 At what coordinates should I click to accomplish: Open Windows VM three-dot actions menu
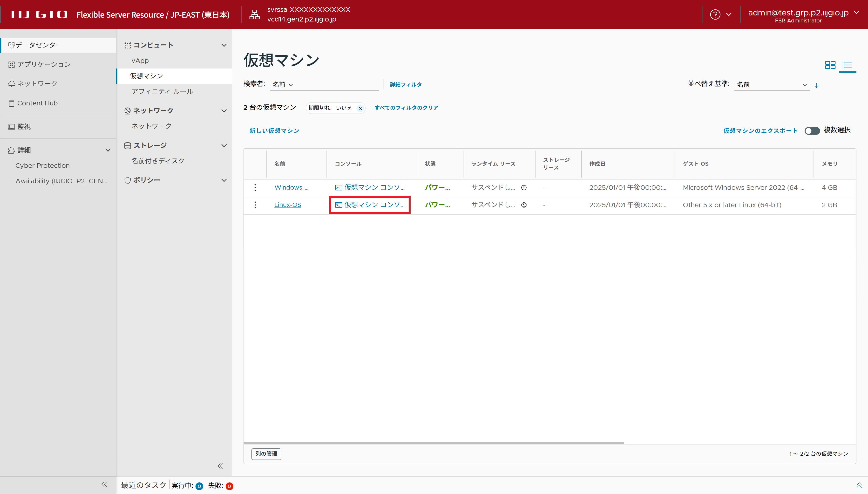(255, 188)
